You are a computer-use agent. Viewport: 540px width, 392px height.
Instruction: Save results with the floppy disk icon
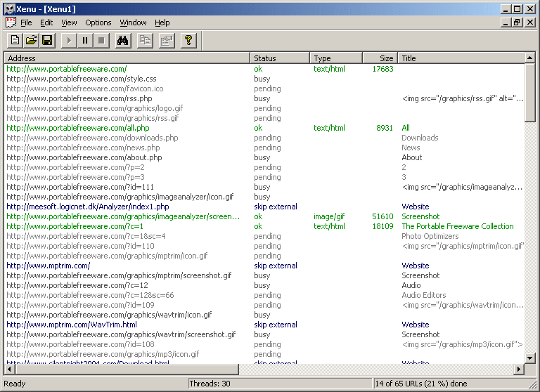(x=47, y=41)
